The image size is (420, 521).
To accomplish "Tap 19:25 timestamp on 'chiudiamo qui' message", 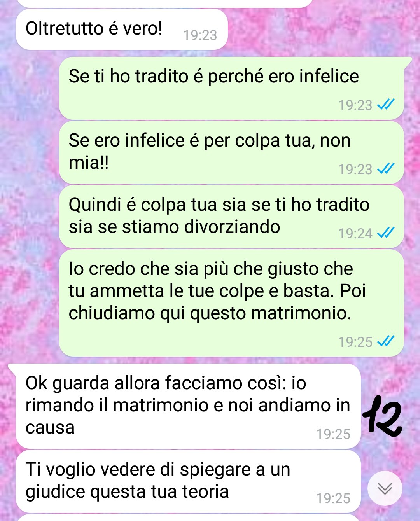I will click(x=355, y=342).
